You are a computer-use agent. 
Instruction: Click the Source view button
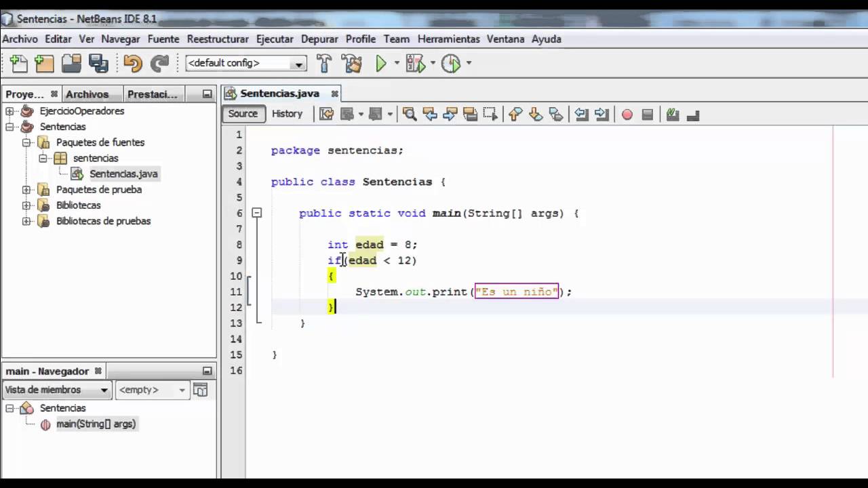click(x=243, y=114)
